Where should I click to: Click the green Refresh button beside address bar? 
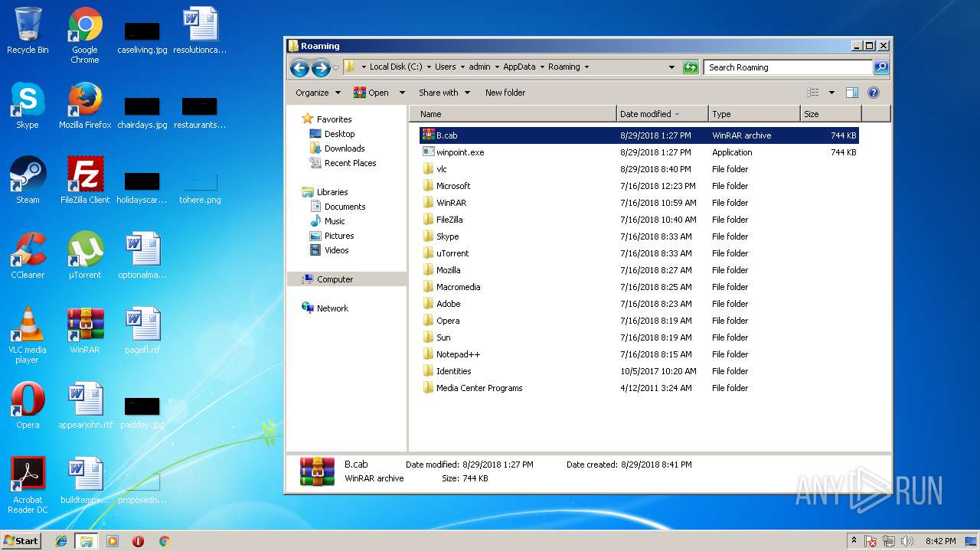tap(691, 67)
